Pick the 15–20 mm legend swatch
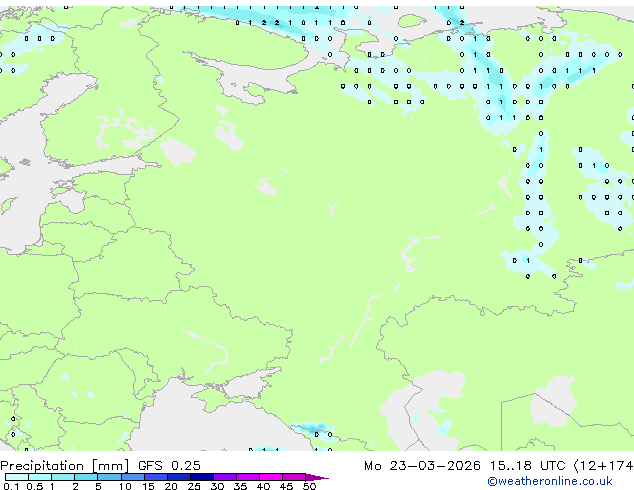The height and width of the screenshot is (490, 634). click(156, 477)
